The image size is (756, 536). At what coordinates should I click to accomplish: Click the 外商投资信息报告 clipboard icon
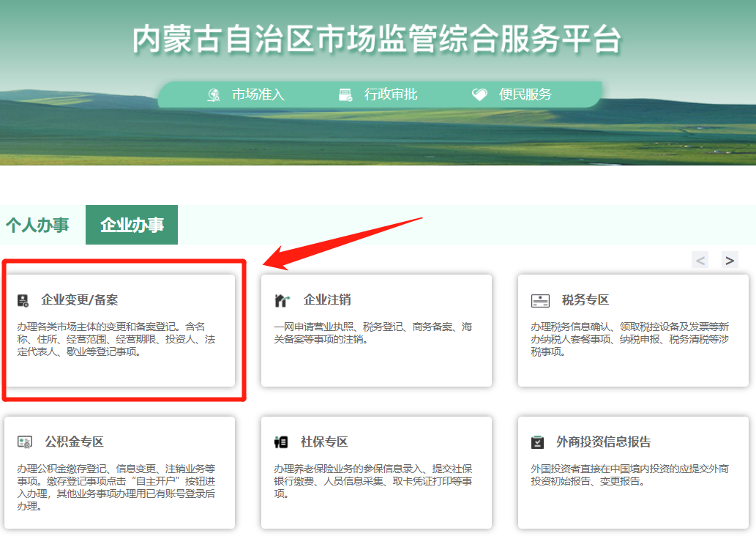[537, 442]
